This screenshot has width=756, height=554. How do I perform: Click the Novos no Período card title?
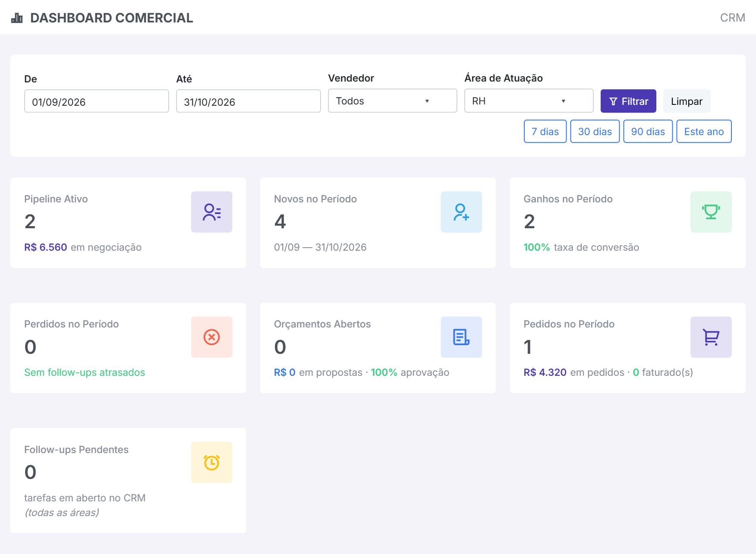point(315,199)
